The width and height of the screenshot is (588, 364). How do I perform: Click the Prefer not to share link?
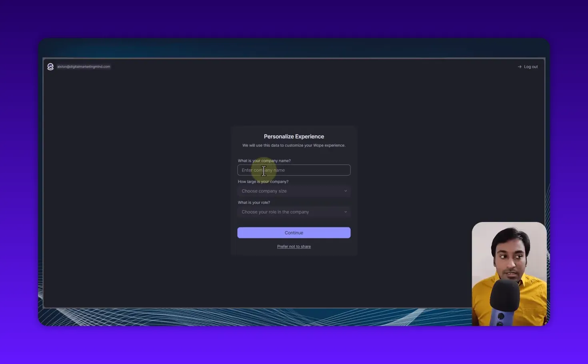point(294,246)
